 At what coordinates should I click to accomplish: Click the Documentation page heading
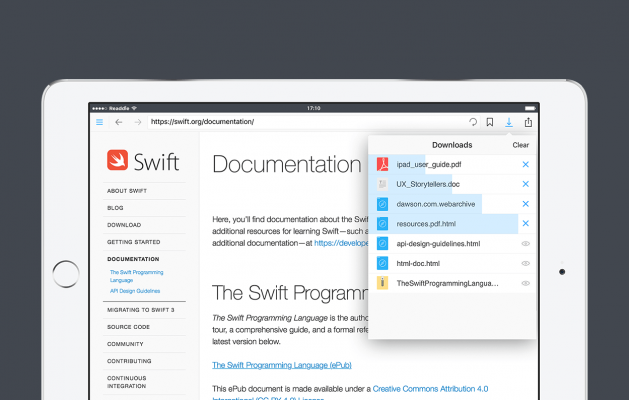click(287, 164)
